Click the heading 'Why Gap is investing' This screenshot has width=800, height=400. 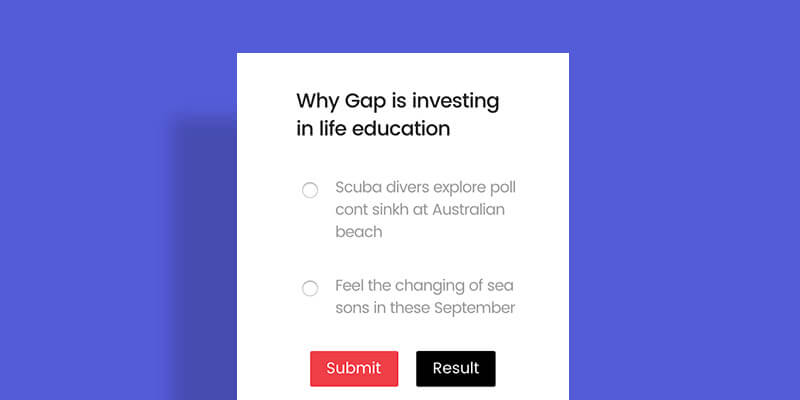[398, 101]
